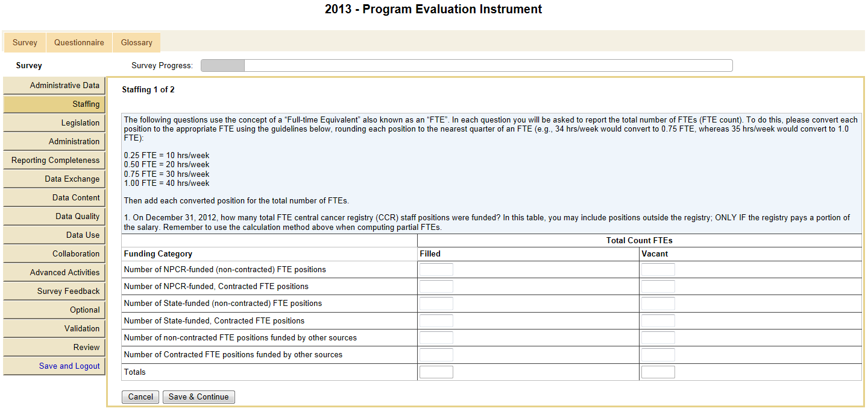Open the Optional section
868x414 pixels.
pos(54,310)
